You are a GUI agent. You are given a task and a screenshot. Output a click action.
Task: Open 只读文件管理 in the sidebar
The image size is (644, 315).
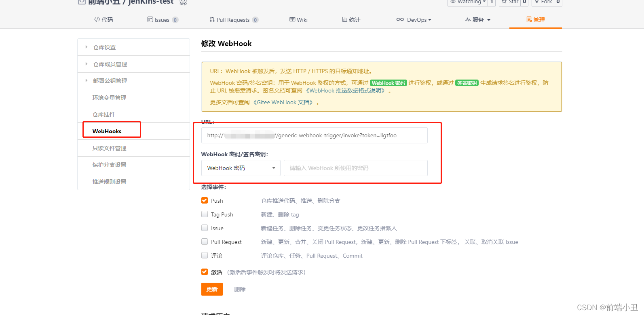133,148
